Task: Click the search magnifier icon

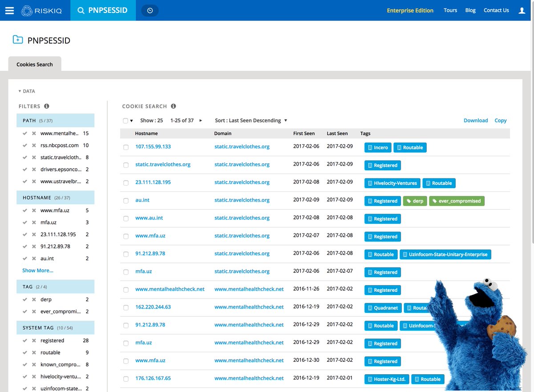Action: (x=81, y=10)
